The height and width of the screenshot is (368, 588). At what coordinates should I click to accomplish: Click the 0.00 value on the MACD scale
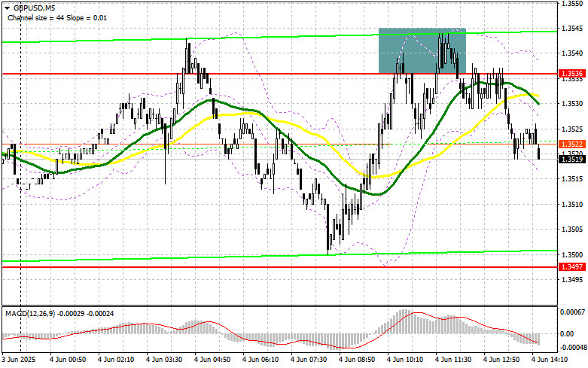point(568,334)
